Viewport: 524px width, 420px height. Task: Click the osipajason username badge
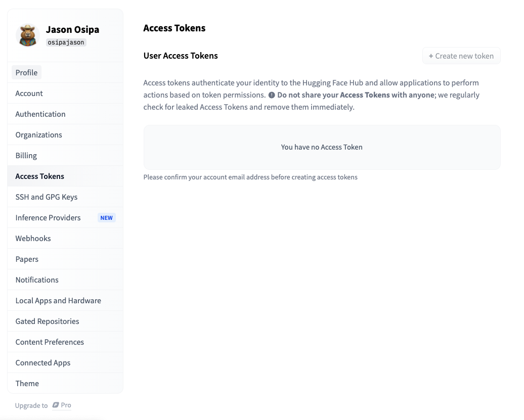[x=66, y=42]
